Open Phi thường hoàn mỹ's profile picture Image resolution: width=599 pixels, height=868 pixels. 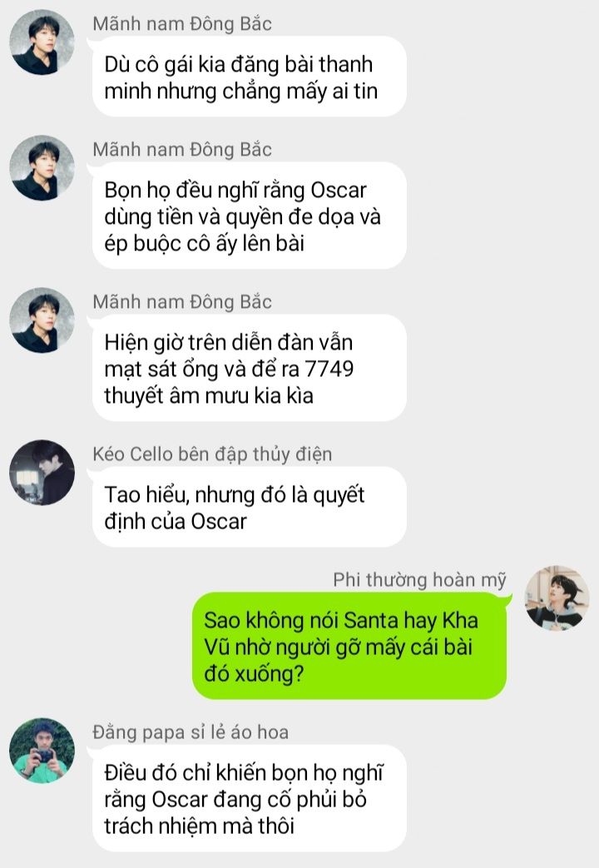tap(557, 598)
